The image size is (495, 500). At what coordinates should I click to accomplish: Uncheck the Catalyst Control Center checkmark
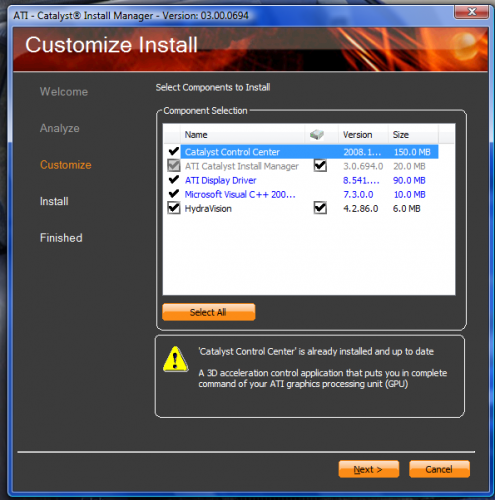tap(174, 151)
